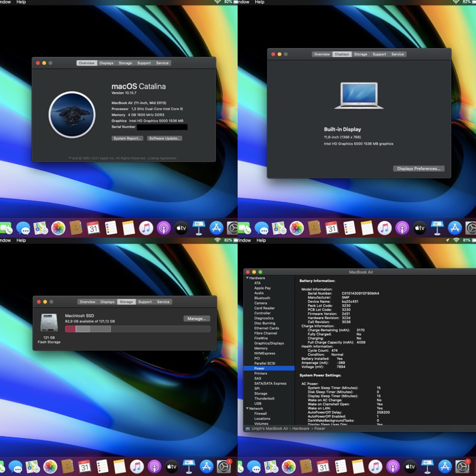Click the MacBook Air picture above Built-in Display
This screenshot has width=476, height=476.
356,95
